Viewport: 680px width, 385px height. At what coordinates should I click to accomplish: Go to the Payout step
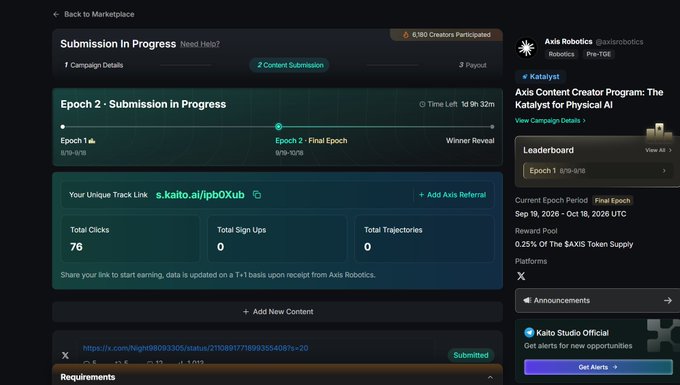coord(473,65)
